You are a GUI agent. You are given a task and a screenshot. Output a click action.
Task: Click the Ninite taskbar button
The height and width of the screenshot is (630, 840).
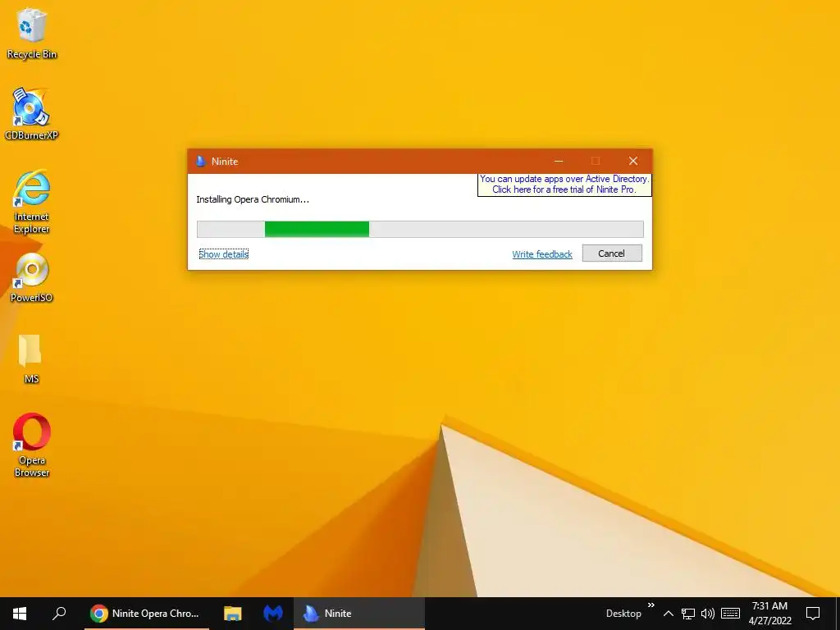point(359,614)
